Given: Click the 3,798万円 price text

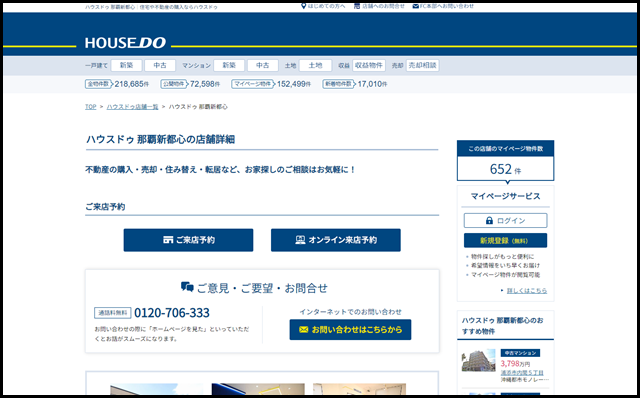Looking at the screenshot, I should (x=515, y=363).
